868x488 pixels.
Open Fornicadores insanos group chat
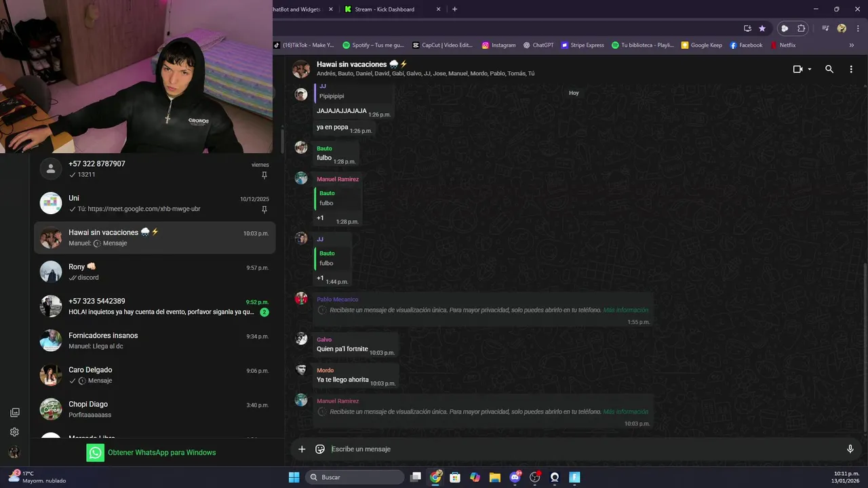[x=155, y=340]
